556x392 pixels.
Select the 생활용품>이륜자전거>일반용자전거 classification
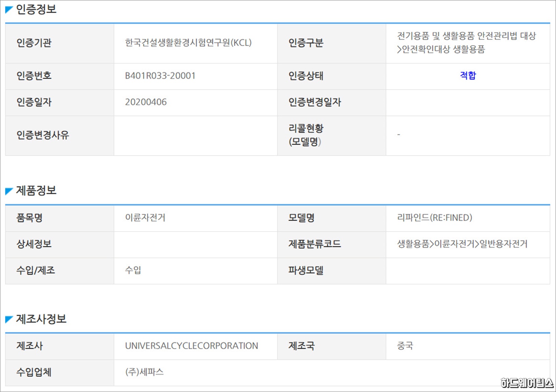(462, 244)
